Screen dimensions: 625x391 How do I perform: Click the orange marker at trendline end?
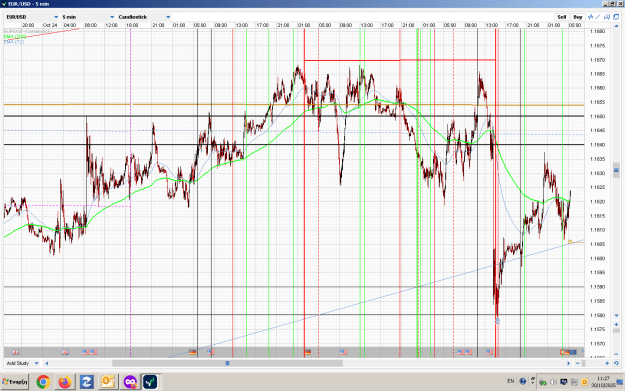pyautogui.click(x=570, y=242)
